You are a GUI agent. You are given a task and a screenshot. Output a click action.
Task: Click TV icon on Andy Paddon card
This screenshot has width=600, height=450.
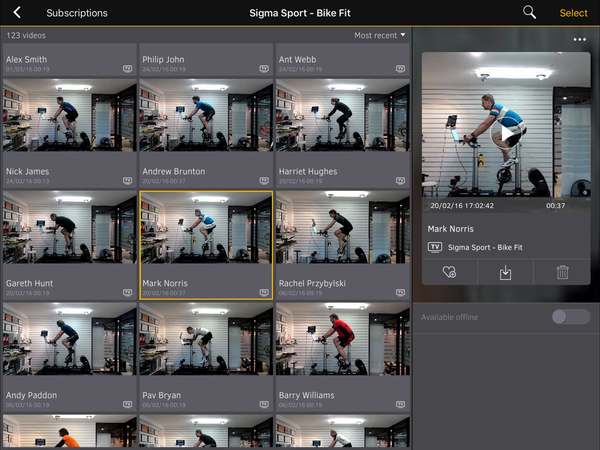click(127, 404)
